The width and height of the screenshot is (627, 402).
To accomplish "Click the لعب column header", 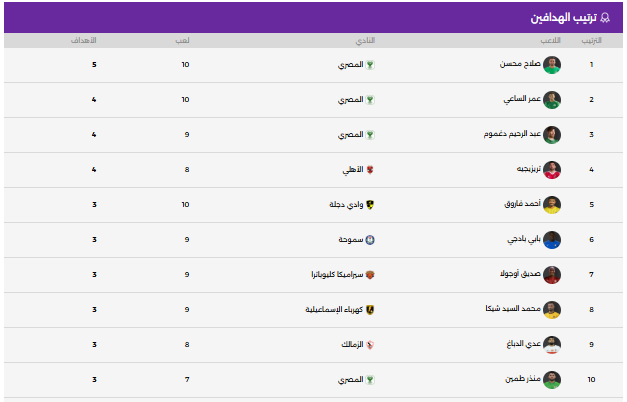I will tap(186, 40).
